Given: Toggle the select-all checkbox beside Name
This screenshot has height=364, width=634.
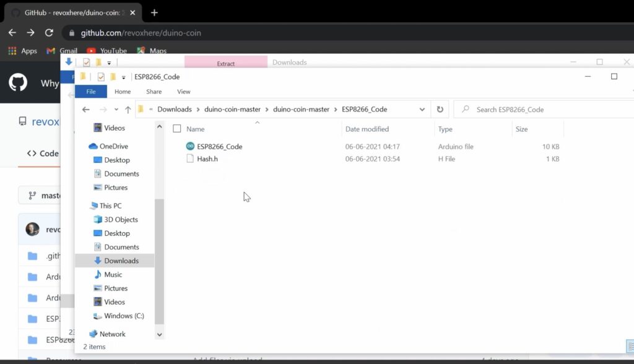Looking at the screenshot, I should (x=177, y=129).
